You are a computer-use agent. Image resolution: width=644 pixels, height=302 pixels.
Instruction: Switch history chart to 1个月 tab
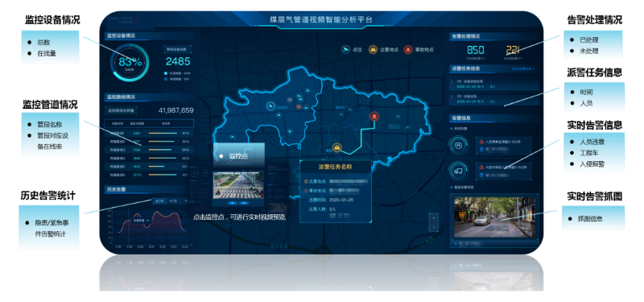(x=173, y=201)
